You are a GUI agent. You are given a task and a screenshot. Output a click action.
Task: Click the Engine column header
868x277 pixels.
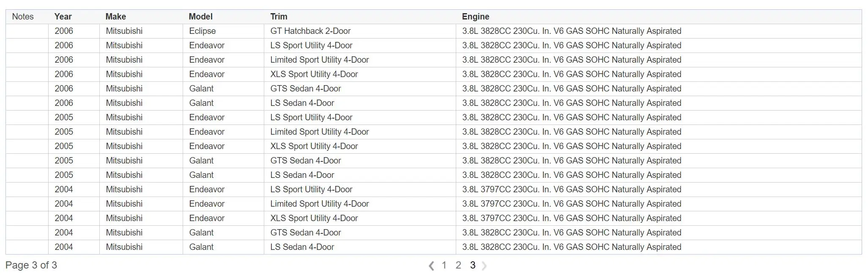[x=476, y=17]
